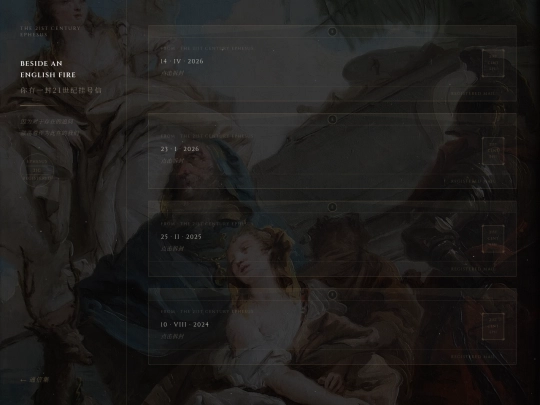Click the date text 23 · I · 2026
540x405 pixels.
180,149
